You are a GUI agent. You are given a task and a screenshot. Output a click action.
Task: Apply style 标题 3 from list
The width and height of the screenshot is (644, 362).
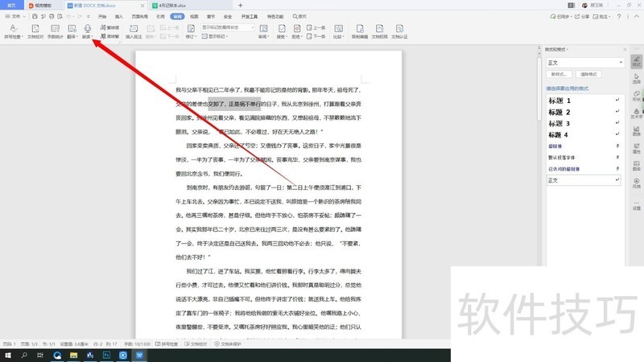coord(583,124)
